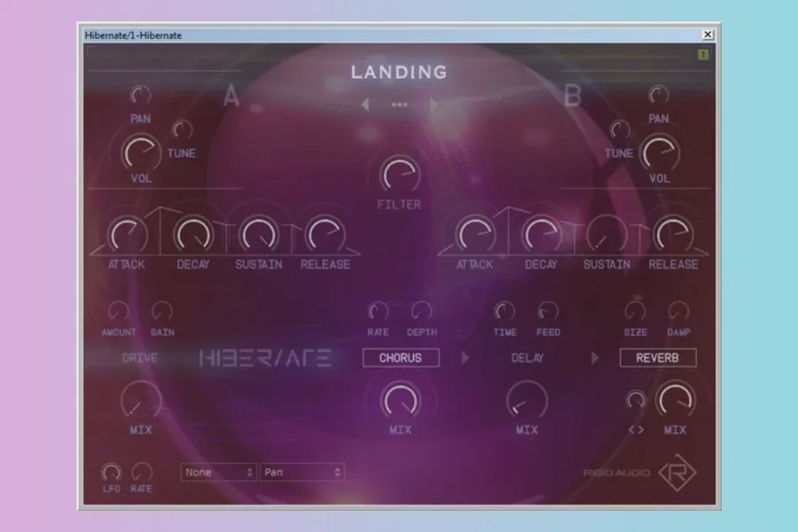This screenshot has width=798, height=532.
Task: Open the None LFO source dropdown
Action: tap(219, 473)
